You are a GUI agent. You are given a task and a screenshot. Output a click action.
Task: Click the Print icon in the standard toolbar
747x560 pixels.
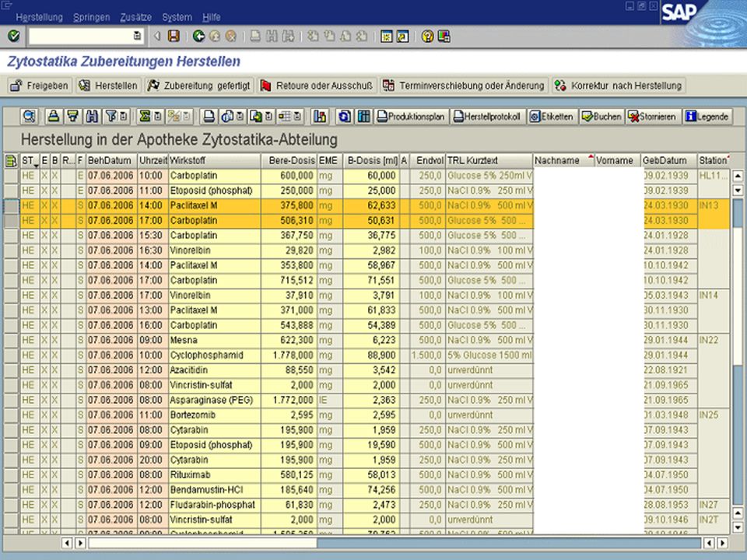255,37
